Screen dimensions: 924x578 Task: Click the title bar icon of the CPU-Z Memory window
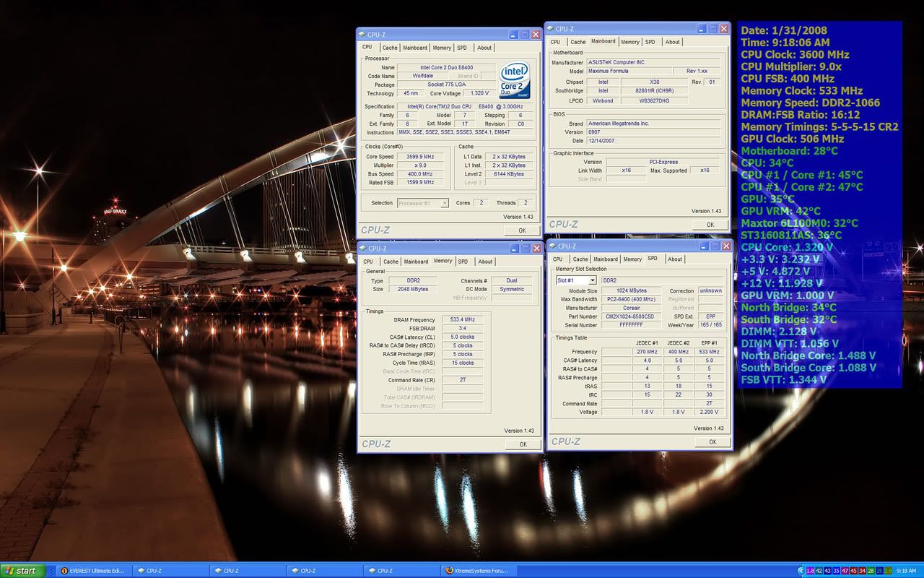[x=363, y=249]
